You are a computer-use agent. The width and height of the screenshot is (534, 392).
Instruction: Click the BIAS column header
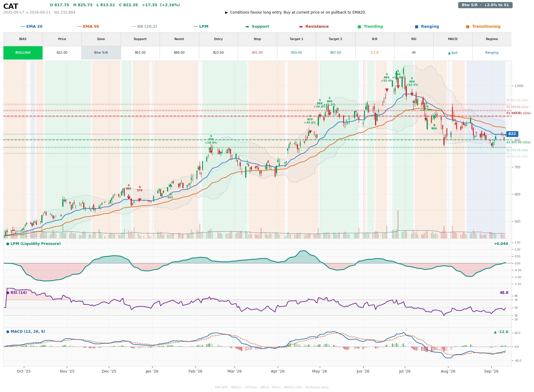click(23, 39)
